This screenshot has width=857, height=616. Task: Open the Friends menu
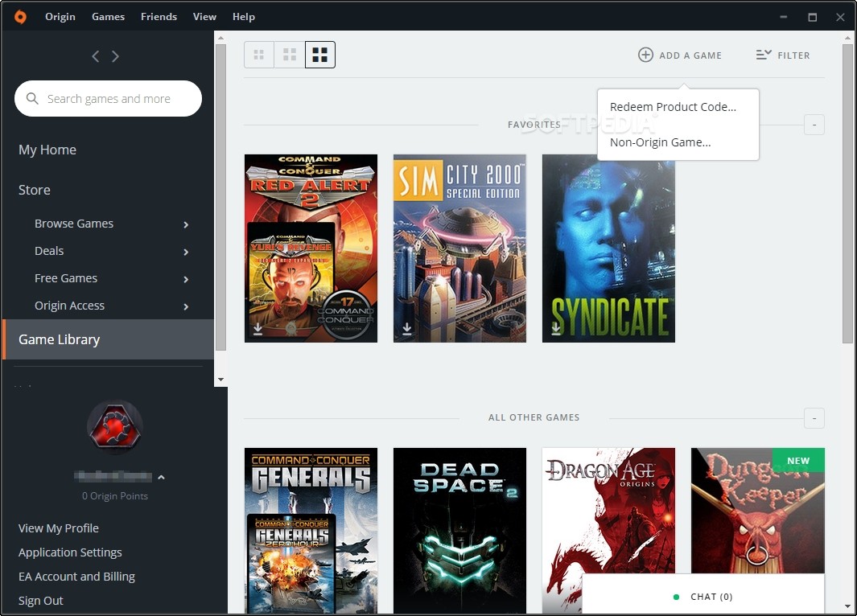tap(159, 17)
